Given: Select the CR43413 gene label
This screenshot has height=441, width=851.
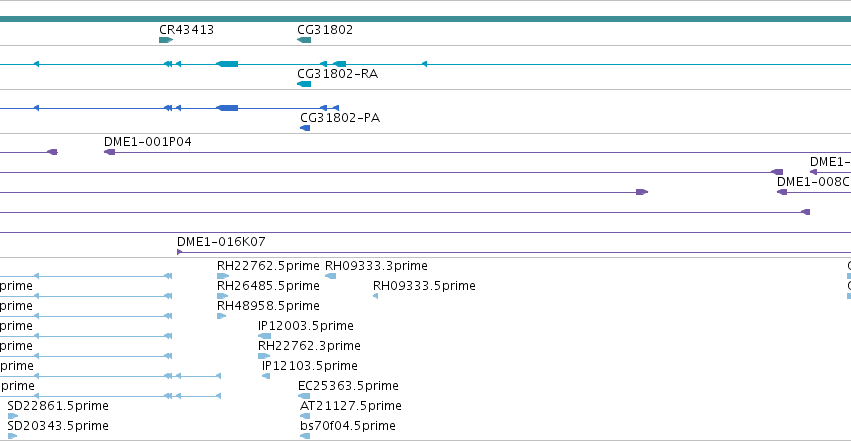Looking at the screenshot, I should pyautogui.click(x=186, y=30).
